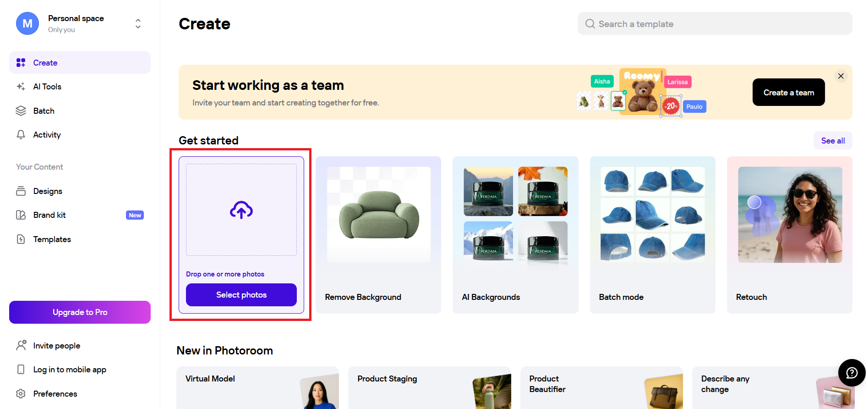This screenshot has height=409, width=868.
Task: Click the Batch layers icon
Action: point(21,111)
